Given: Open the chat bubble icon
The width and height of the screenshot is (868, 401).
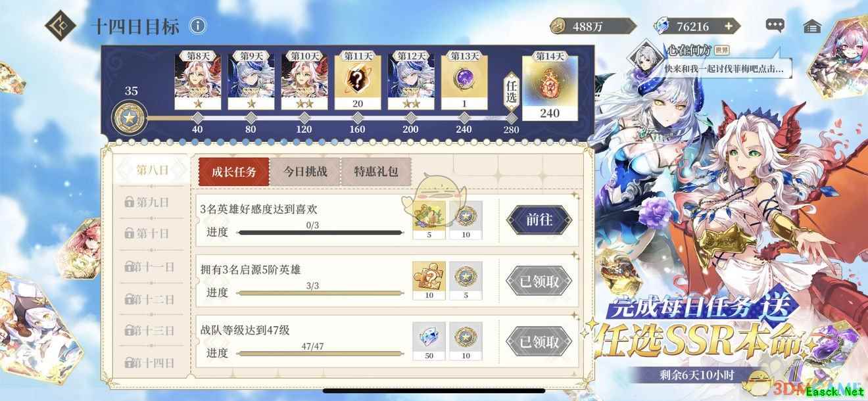Looking at the screenshot, I should (775, 26).
